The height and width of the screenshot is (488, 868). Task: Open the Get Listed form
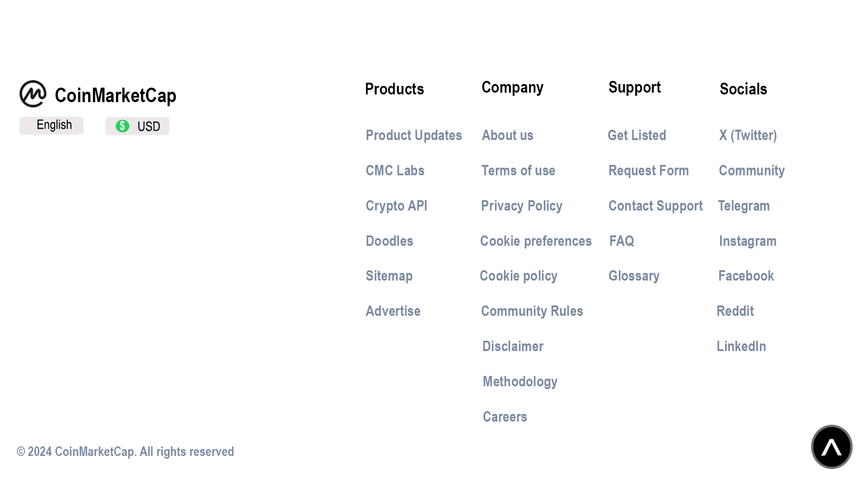click(x=637, y=135)
